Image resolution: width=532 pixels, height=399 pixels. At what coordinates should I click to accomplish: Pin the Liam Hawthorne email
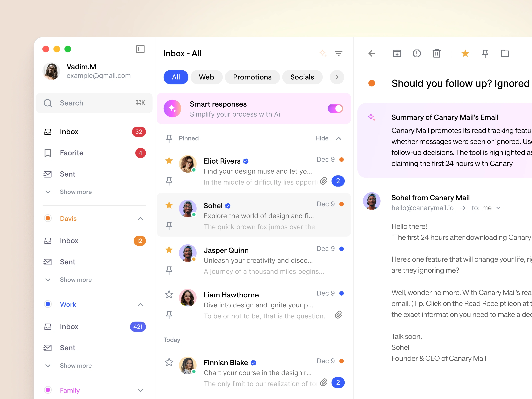pyautogui.click(x=169, y=315)
